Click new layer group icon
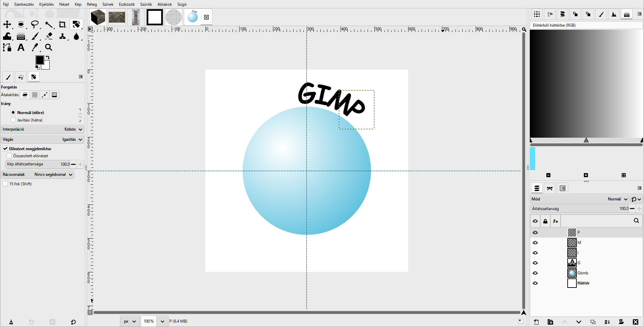This screenshot has width=644, height=327. tap(550, 322)
